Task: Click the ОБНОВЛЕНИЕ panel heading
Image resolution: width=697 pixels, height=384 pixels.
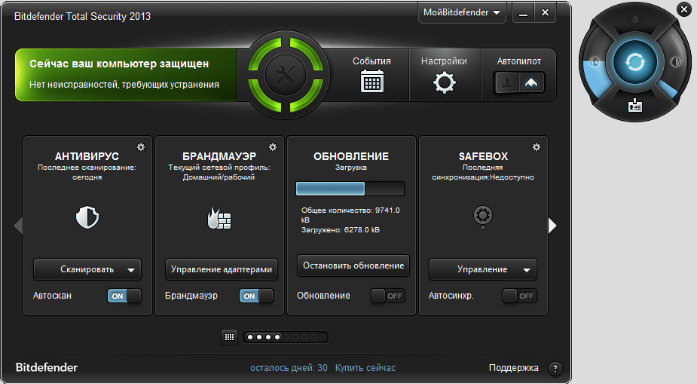Action: [x=351, y=156]
